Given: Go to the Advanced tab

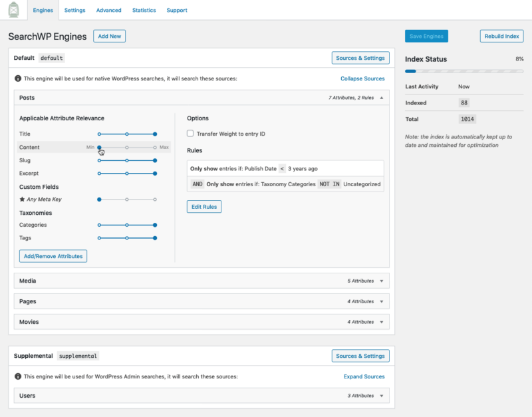Looking at the screenshot, I should point(108,10).
